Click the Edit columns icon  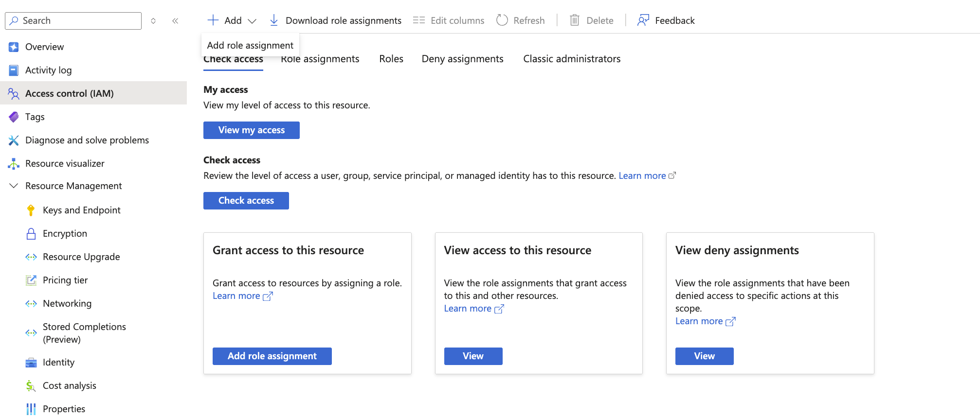(419, 20)
